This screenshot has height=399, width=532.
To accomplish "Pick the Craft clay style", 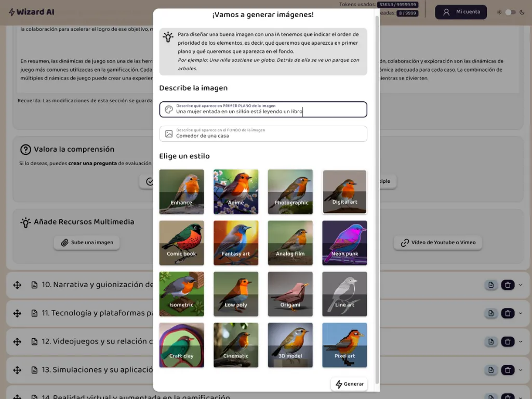I will pos(181,345).
